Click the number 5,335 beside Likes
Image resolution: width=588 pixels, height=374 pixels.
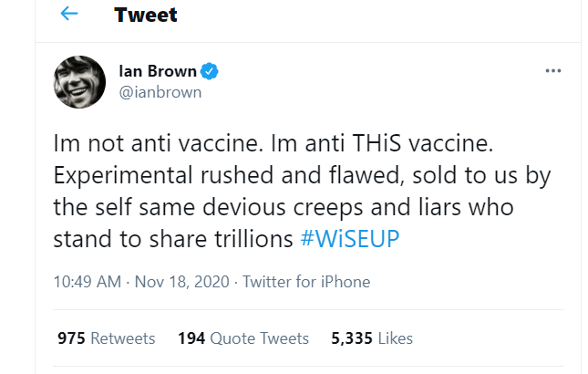coord(351,338)
